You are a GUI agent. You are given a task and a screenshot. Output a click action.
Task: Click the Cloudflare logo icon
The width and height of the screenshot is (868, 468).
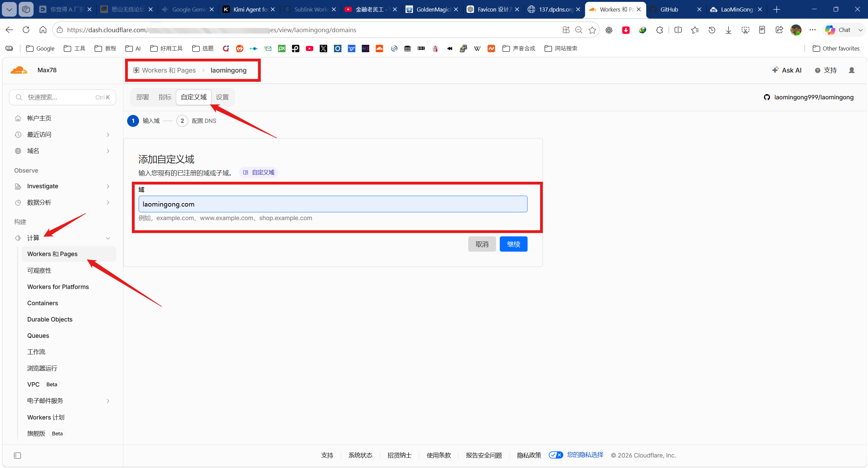point(19,70)
